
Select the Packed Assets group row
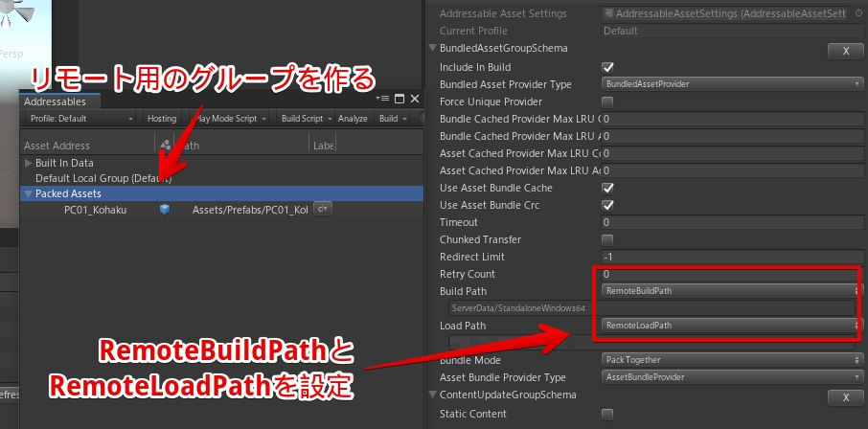(x=221, y=193)
